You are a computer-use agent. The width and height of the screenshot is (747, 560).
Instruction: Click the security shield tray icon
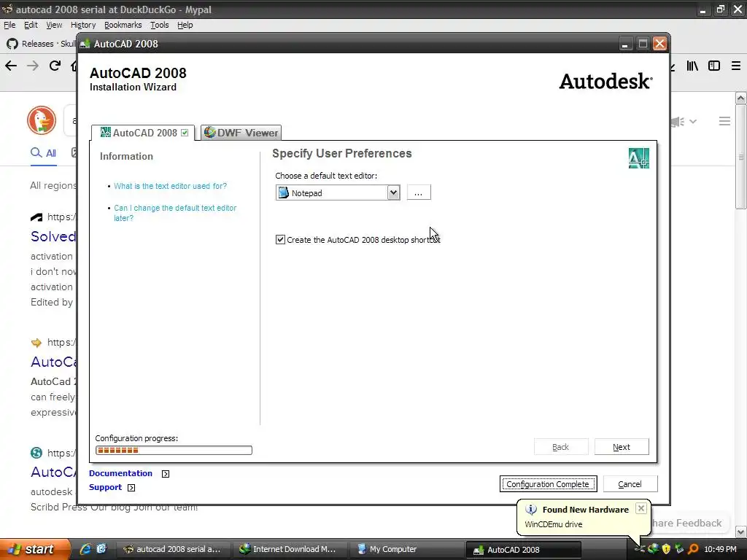tap(666, 549)
